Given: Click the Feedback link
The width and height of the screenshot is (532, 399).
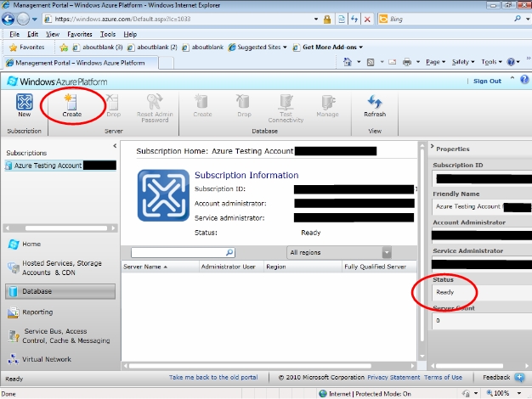Looking at the screenshot, I should pos(496,377).
